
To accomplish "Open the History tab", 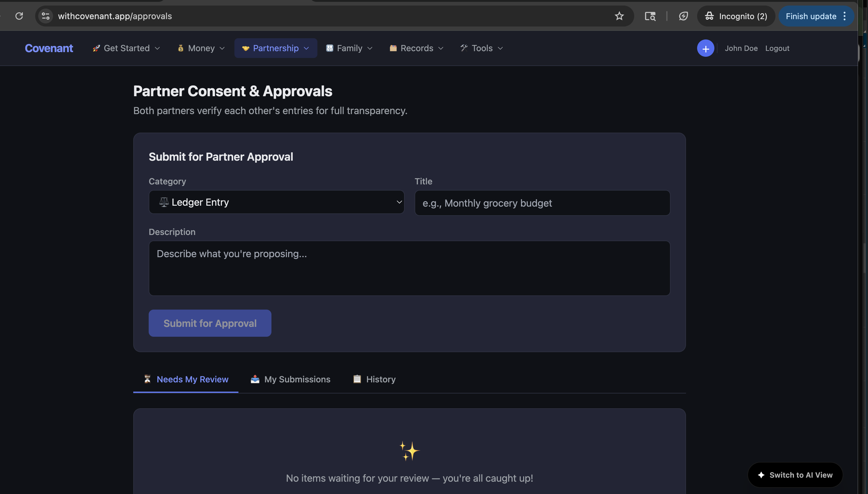I will (x=381, y=379).
